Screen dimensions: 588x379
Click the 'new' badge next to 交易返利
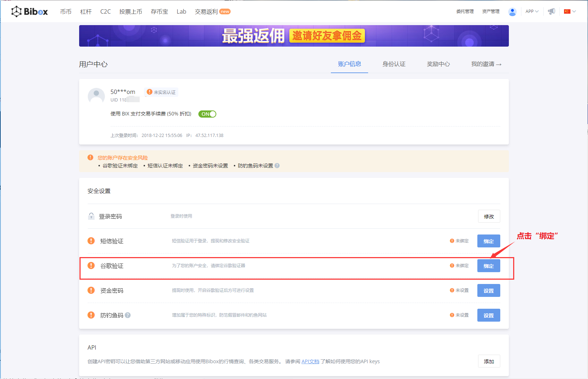coord(225,11)
